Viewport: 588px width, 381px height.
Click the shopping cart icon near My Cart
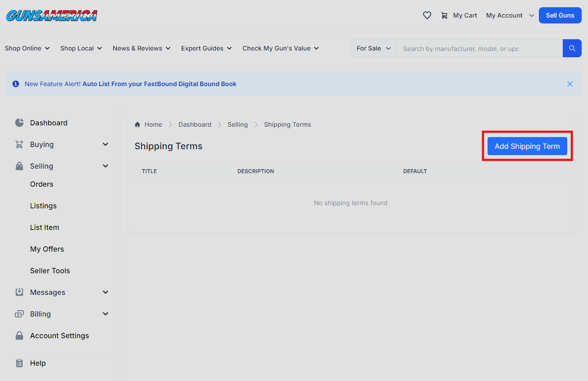click(x=444, y=15)
